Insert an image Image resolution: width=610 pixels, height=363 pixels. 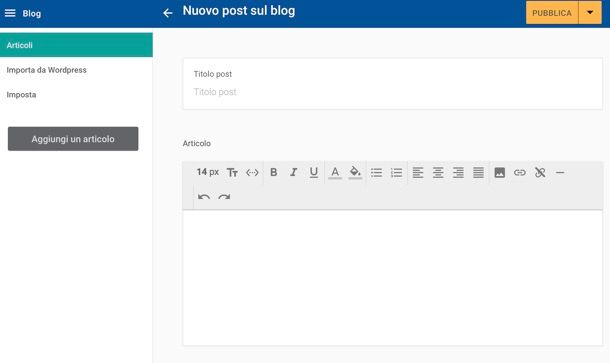coord(500,172)
